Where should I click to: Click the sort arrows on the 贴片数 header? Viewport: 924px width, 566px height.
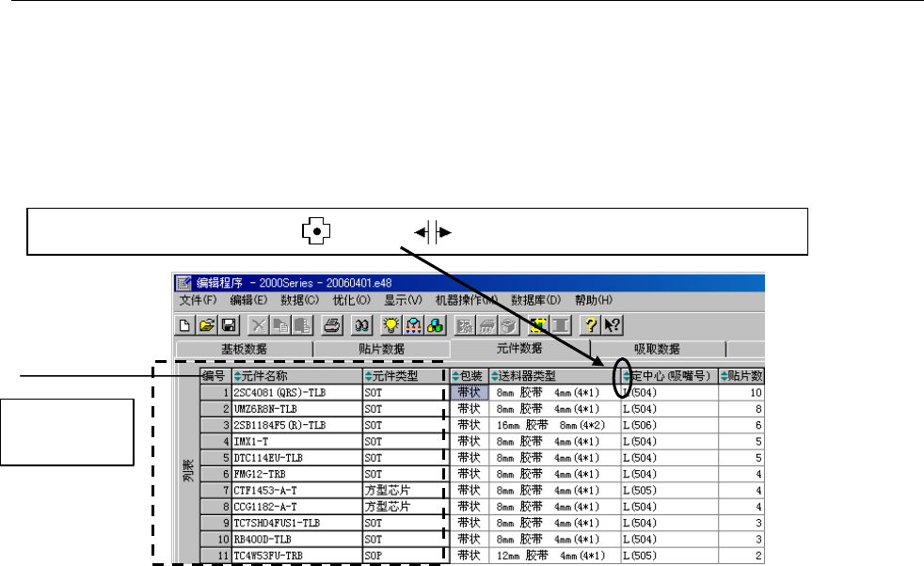pos(725,376)
